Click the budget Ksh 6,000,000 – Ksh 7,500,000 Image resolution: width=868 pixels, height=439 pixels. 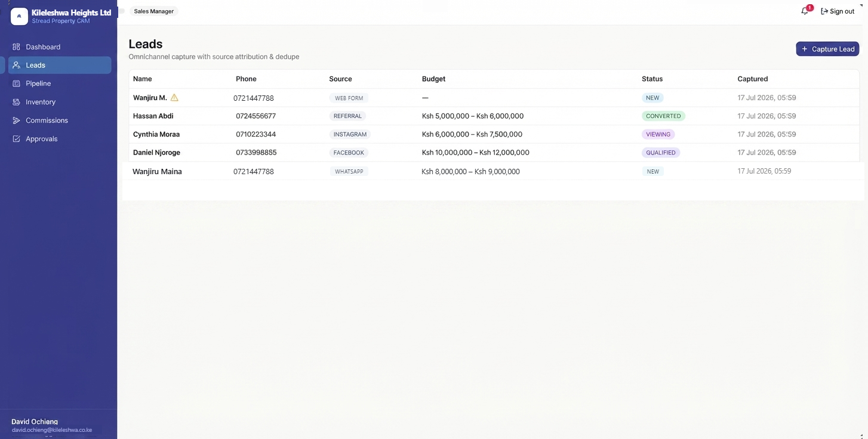coord(472,134)
